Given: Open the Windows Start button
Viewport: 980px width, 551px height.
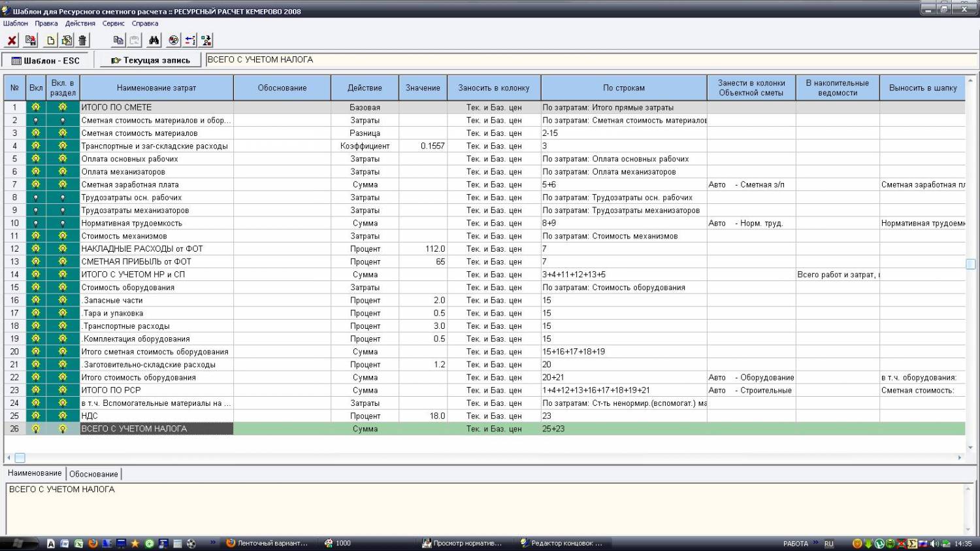Looking at the screenshot, I should tap(18, 543).
